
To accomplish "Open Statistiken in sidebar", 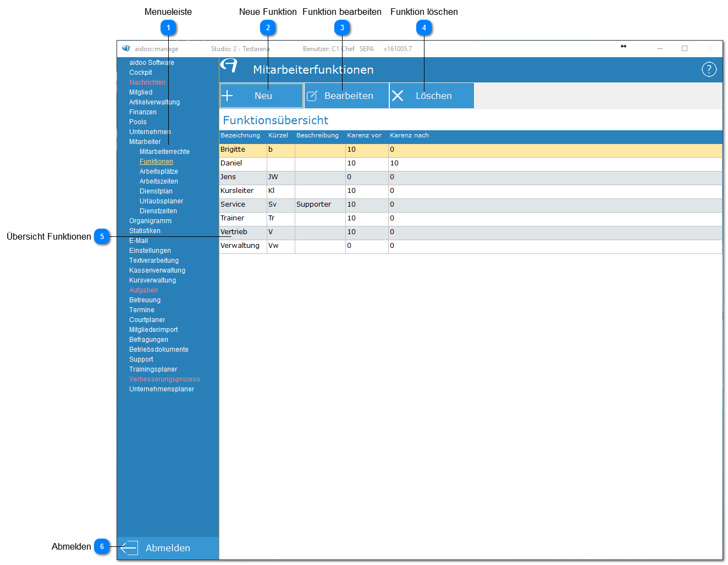I will [145, 231].
